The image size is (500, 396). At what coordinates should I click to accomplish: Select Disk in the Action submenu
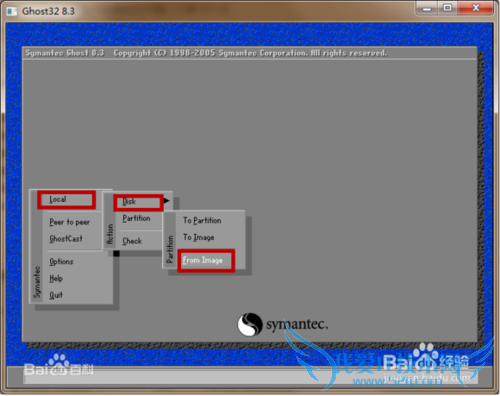point(138,202)
